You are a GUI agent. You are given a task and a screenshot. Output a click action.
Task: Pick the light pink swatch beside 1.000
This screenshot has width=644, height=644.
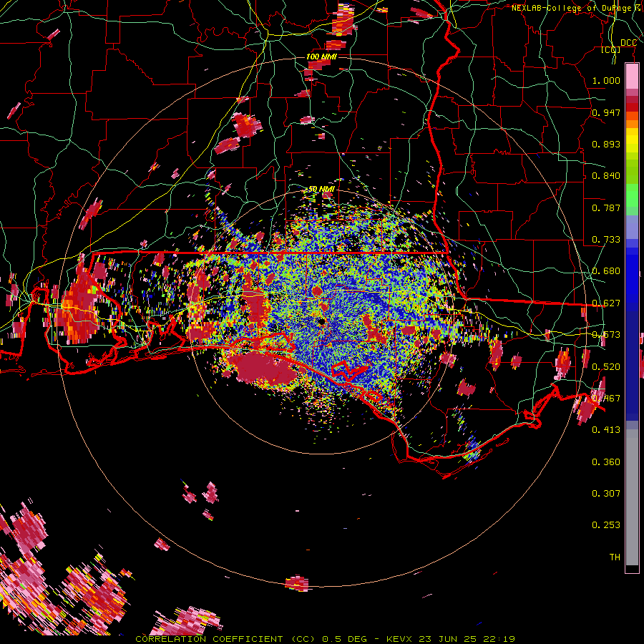coord(632,77)
